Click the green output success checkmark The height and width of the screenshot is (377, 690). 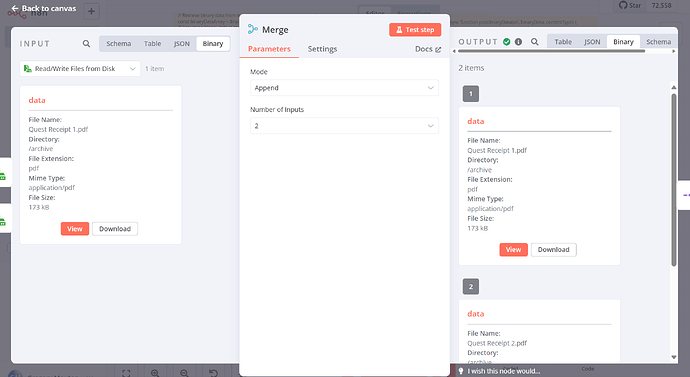tap(507, 42)
